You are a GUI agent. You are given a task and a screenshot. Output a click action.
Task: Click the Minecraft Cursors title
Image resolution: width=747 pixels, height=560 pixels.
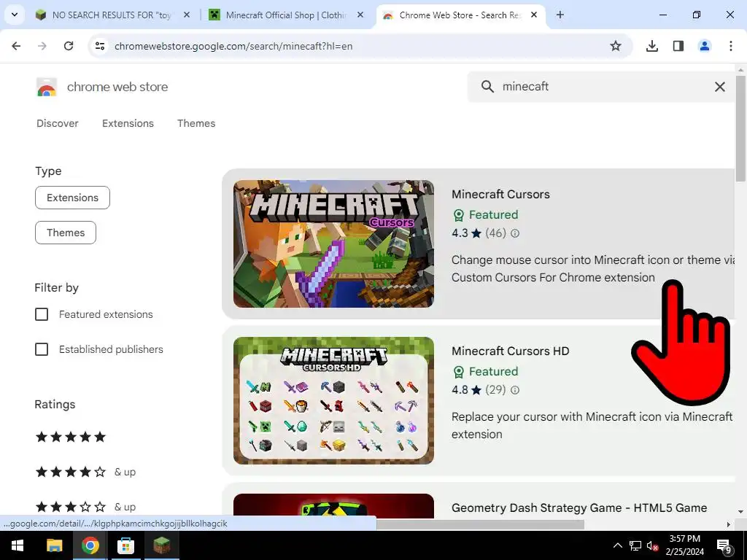point(500,194)
